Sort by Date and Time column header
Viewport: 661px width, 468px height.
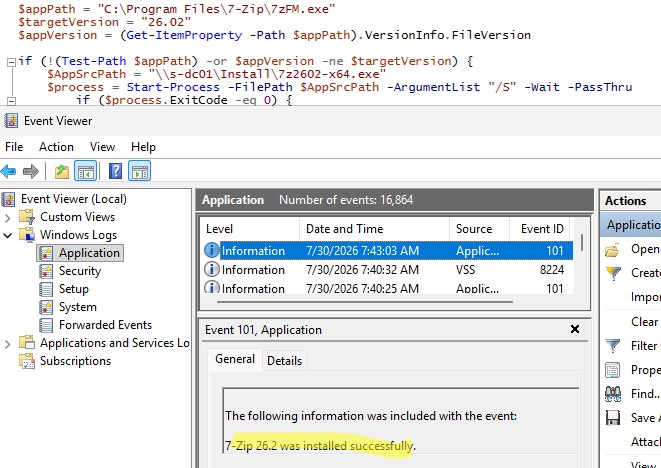374,229
